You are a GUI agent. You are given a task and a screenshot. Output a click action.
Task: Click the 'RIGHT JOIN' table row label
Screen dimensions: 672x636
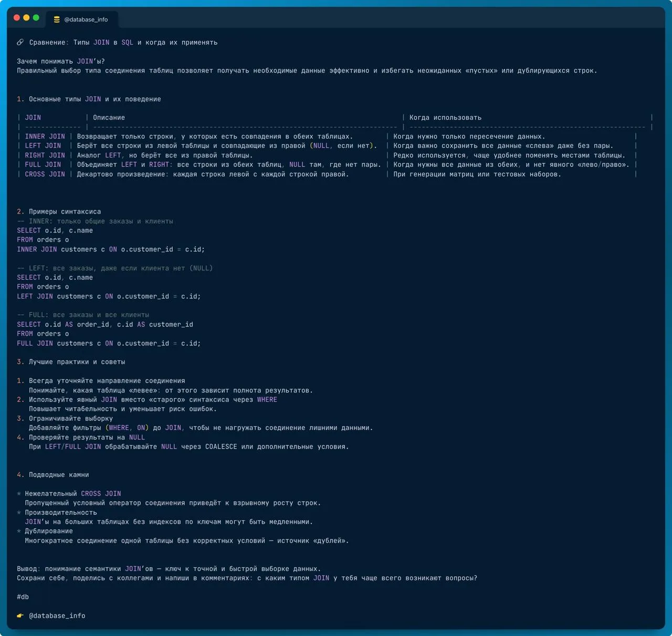45,155
